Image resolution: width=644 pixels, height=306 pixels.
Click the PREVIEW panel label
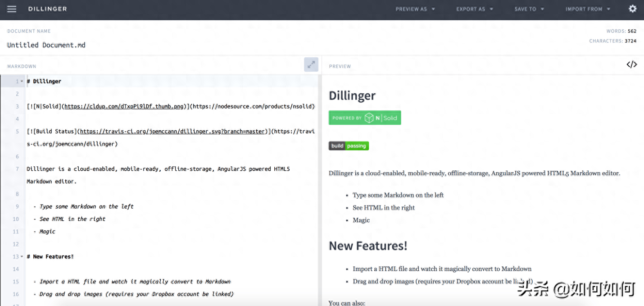click(x=340, y=66)
